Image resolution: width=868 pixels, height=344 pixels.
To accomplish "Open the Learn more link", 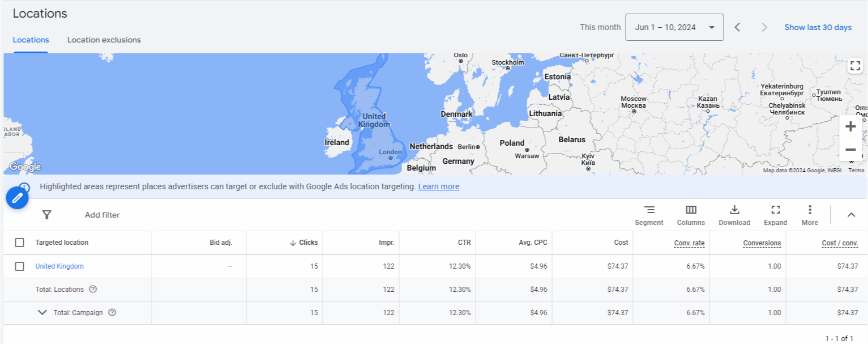I will click(x=439, y=186).
